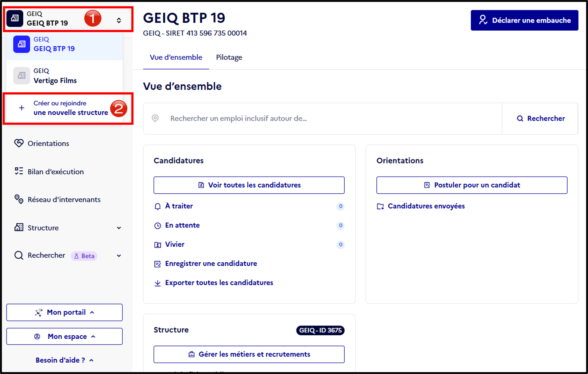Click the location pin icon in the search bar

pyautogui.click(x=155, y=118)
